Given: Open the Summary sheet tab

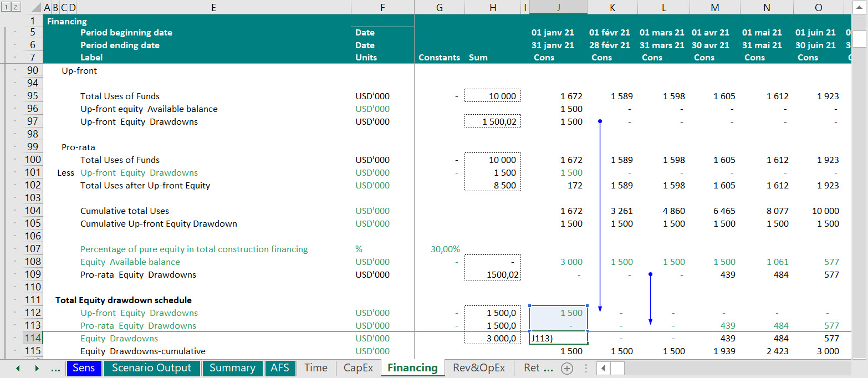Looking at the screenshot, I should click(232, 368).
